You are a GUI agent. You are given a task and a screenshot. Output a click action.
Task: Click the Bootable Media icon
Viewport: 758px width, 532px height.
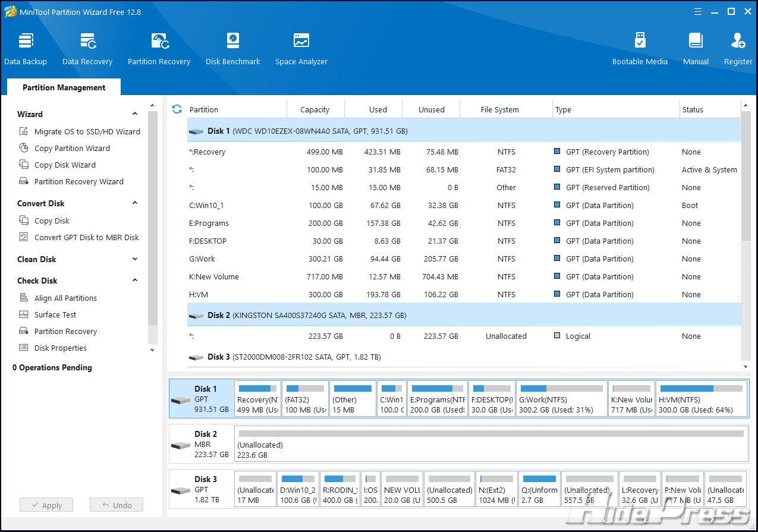click(x=640, y=48)
